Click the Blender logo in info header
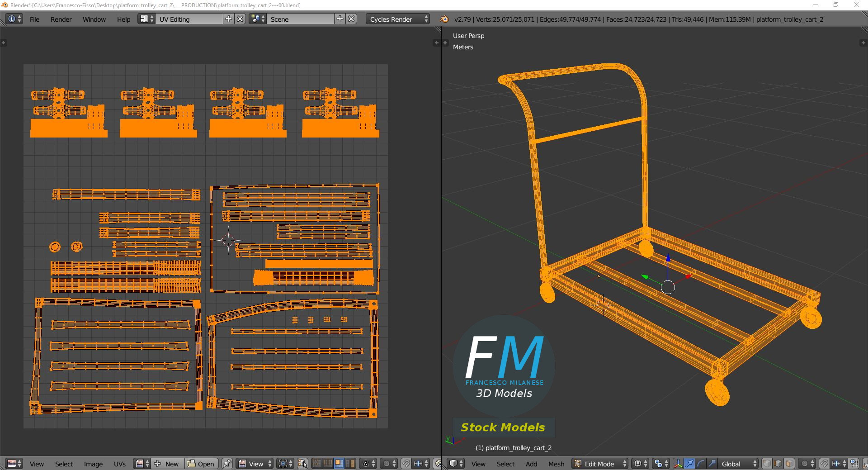Image resolution: width=868 pixels, height=470 pixels. tap(444, 19)
